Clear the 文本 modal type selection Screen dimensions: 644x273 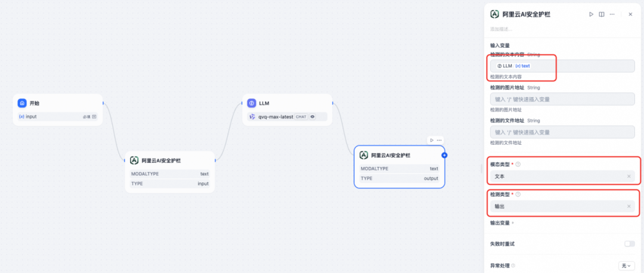(629, 176)
